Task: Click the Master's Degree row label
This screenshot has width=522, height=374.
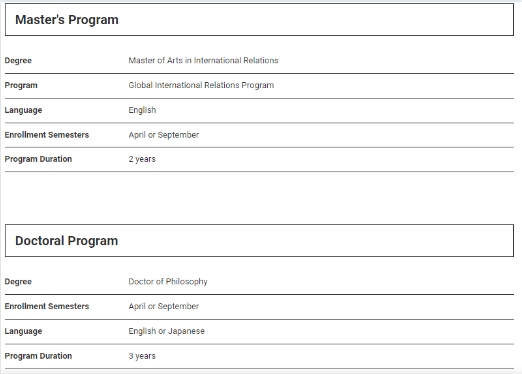Action: coord(18,61)
